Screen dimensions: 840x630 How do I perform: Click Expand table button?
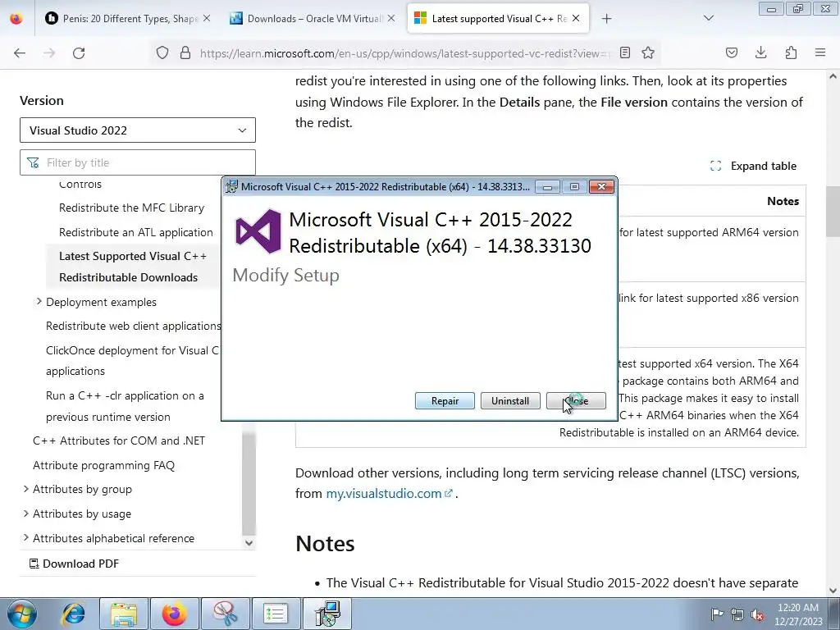pos(753,166)
